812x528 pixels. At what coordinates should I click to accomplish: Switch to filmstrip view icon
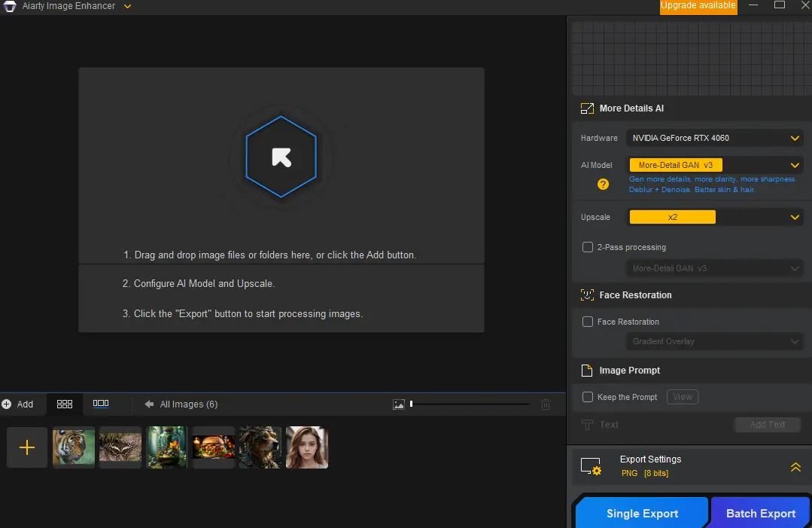[100, 404]
